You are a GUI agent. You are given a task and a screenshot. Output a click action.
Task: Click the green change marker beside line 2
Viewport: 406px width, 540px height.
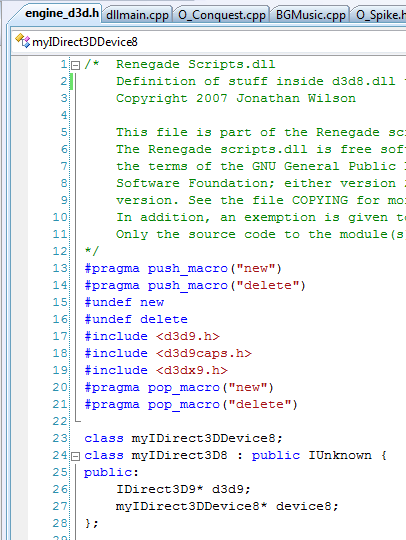click(72, 82)
